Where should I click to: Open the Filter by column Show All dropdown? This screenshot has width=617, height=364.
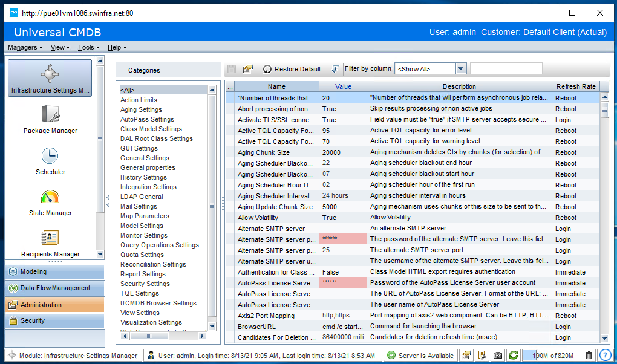429,68
